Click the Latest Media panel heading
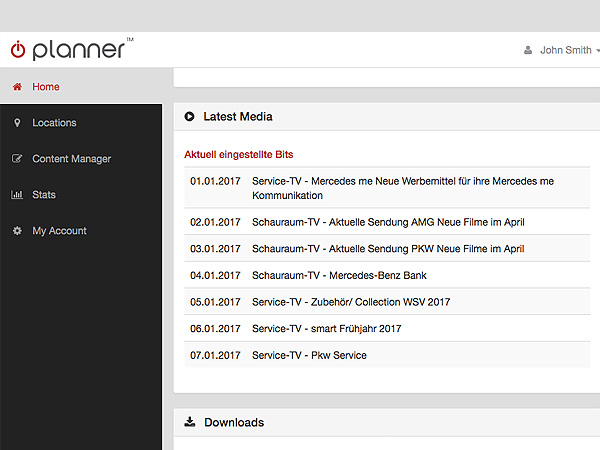This screenshot has height=450, width=600. click(238, 116)
